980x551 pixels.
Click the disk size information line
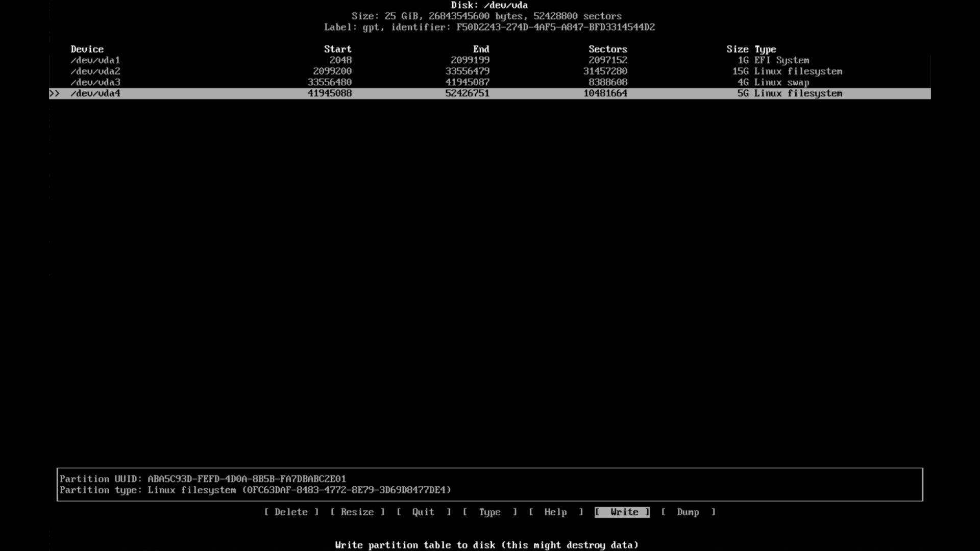487,16
